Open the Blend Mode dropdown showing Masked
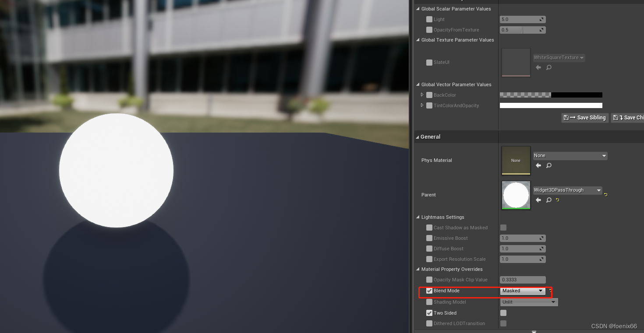Screen dimensions: 644x333 point(523,291)
